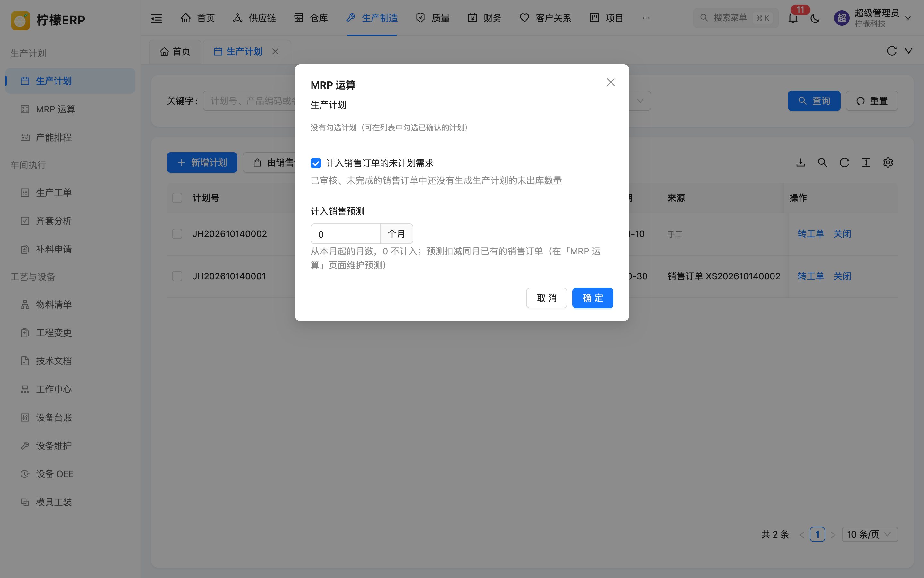Open 仓库 top menu
The image size is (924, 578).
[x=311, y=18]
